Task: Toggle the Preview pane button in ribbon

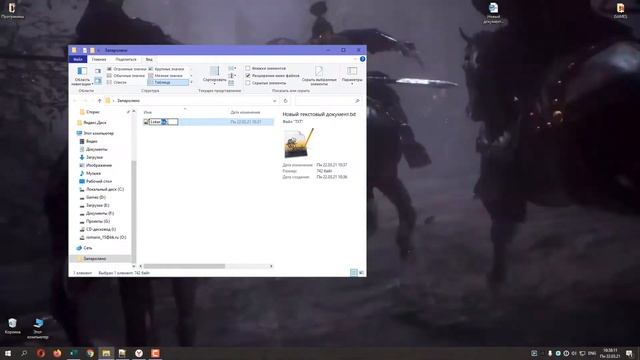Action: [x=98, y=71]
